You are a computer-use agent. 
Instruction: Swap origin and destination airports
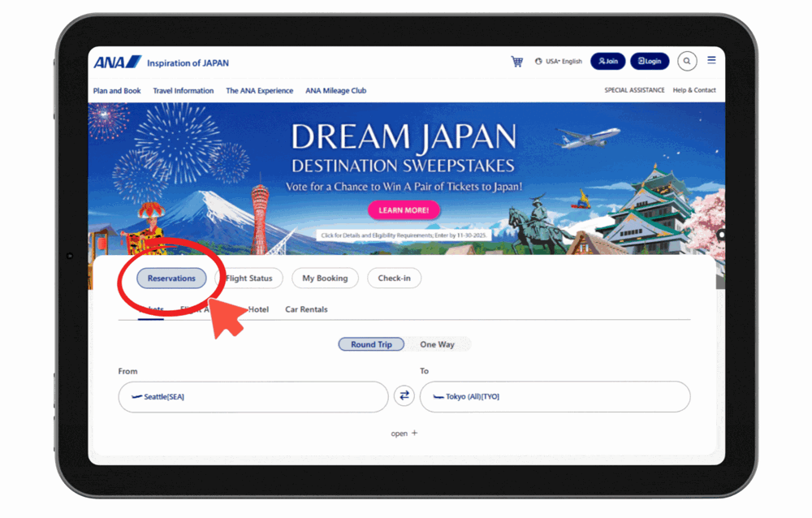pos(404,396)
